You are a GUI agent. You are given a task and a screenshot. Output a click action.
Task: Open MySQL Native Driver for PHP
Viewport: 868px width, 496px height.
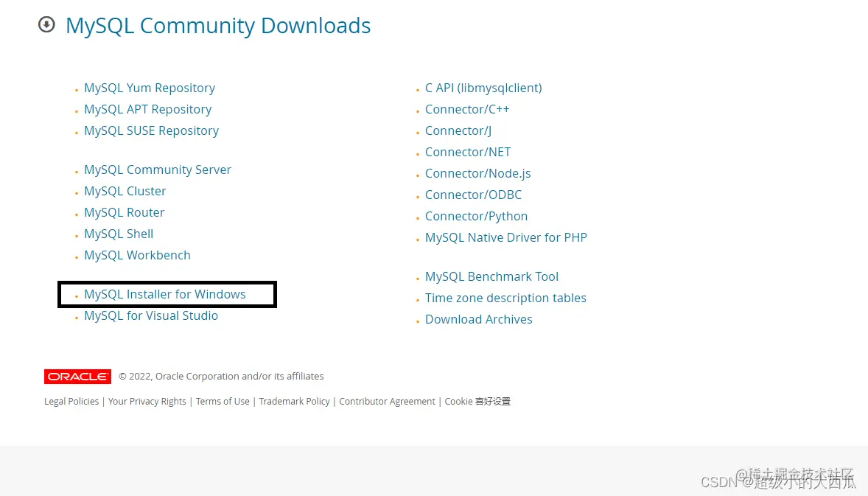[x=506, y=237]
